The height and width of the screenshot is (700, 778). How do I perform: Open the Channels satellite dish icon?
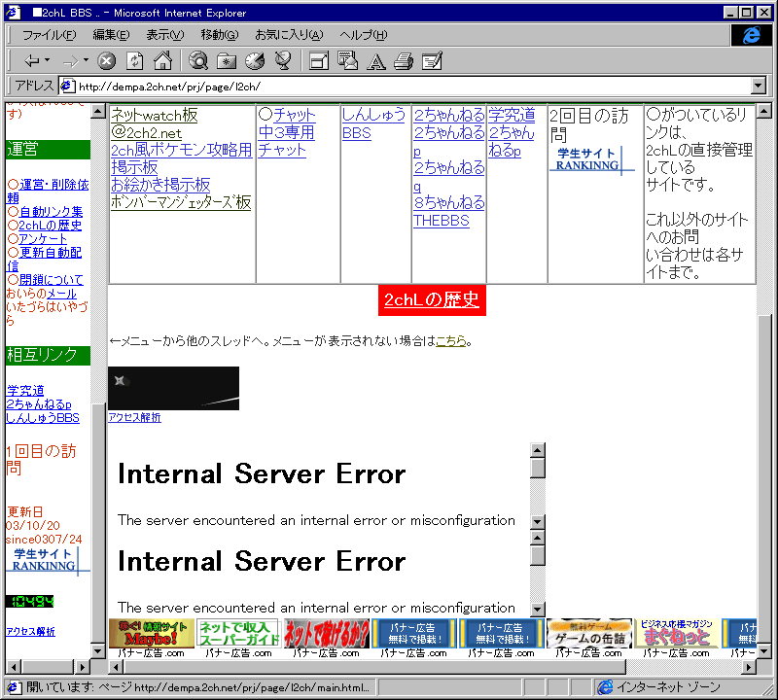(x=283, y=61)
